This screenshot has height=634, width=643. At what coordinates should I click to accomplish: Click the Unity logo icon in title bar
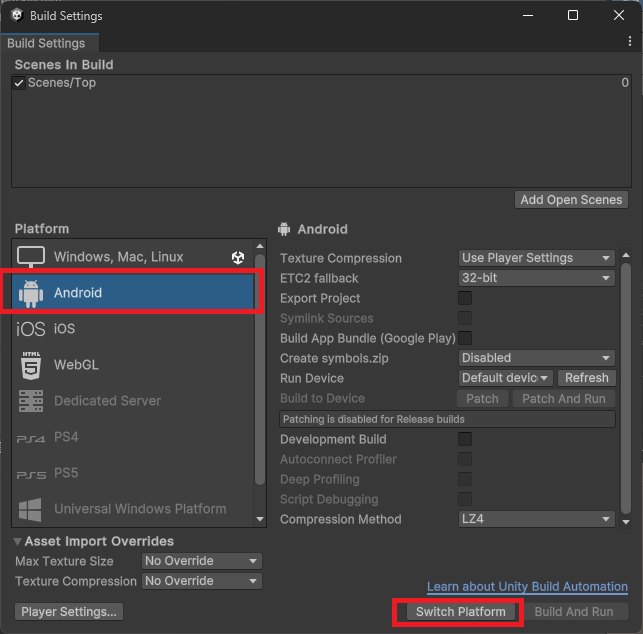17,16
